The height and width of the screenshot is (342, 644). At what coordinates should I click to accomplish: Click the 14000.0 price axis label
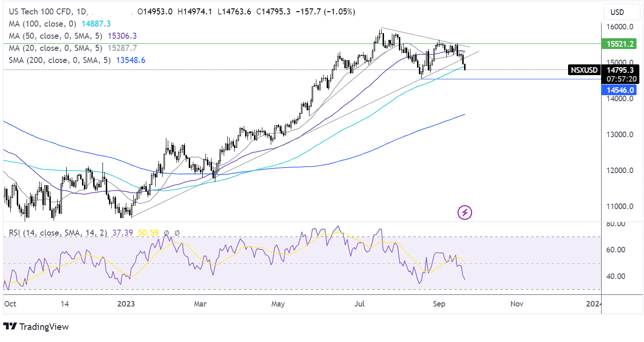(x=620, y=98)
